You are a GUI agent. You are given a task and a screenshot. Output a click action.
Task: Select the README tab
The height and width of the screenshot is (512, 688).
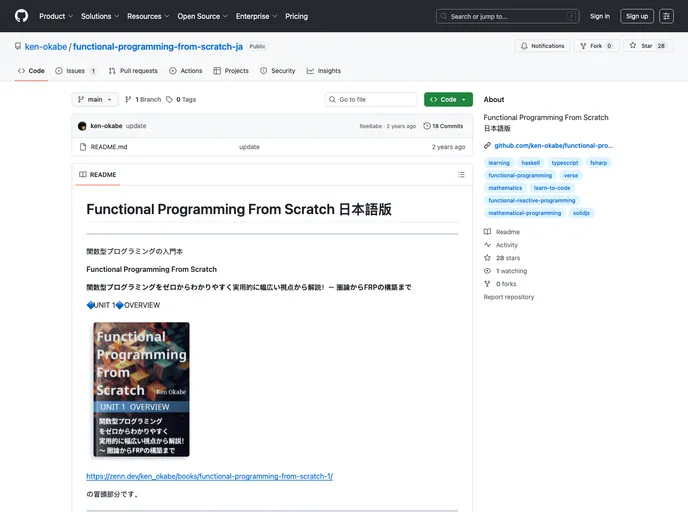coord(98,175)
